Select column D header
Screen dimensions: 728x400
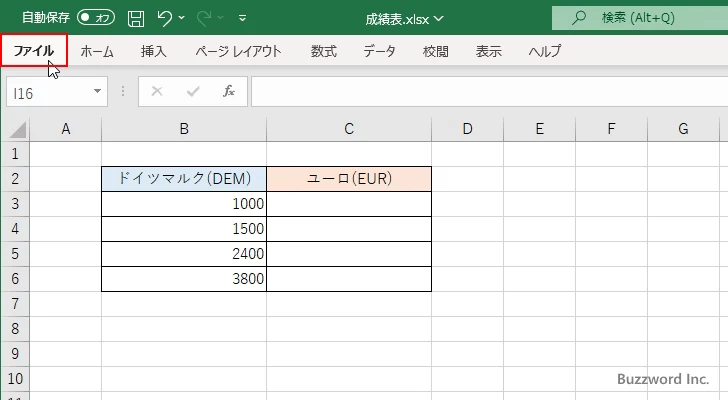(468, 129)
